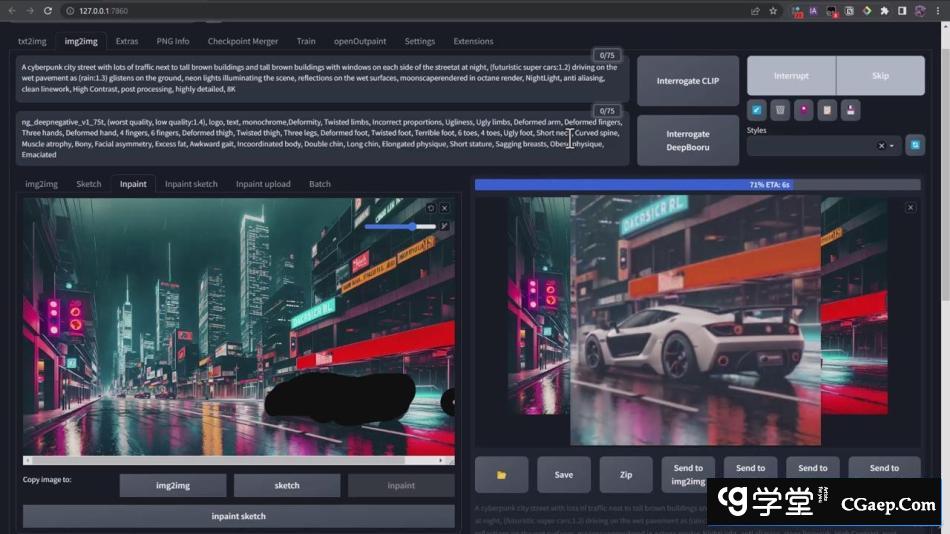Viewport: 950px width, 534px height.
Task: Click the pink extra networks icon
Action: point(803,110)
